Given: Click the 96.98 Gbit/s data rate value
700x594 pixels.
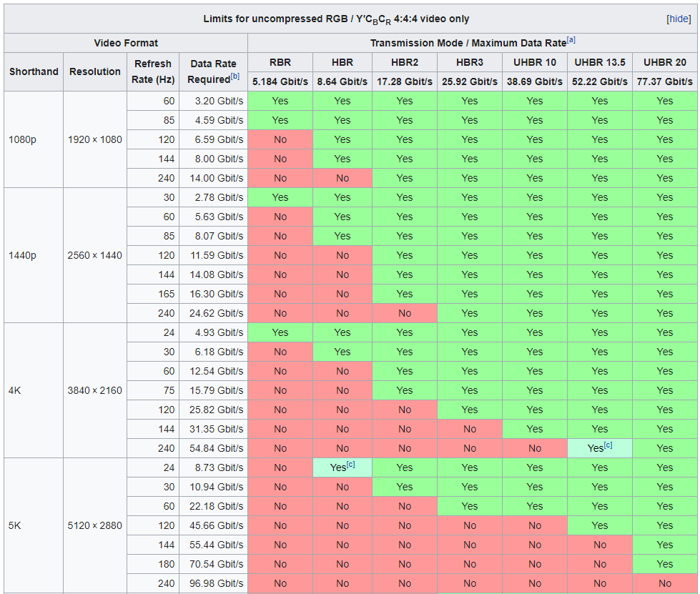Looking at the screenshot, I should 217,583.
